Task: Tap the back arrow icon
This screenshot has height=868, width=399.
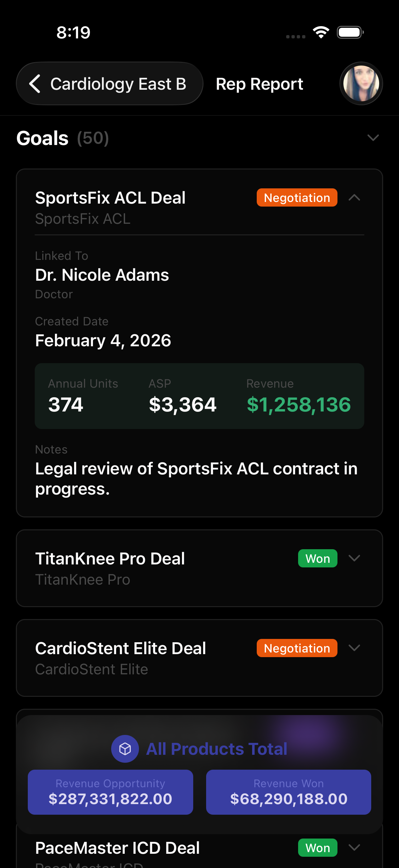Action: pyautogui.click(x=35, y=83)
